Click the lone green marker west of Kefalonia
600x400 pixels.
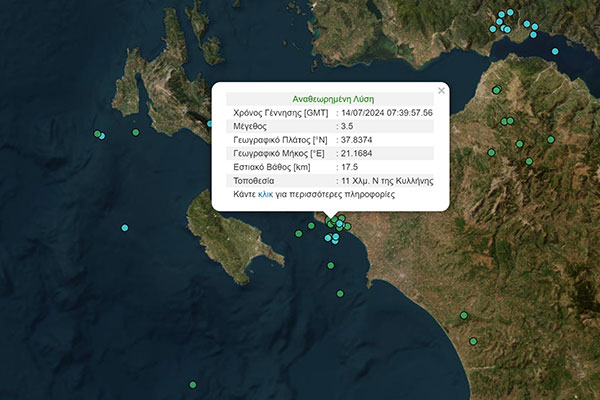pos(136,132)
